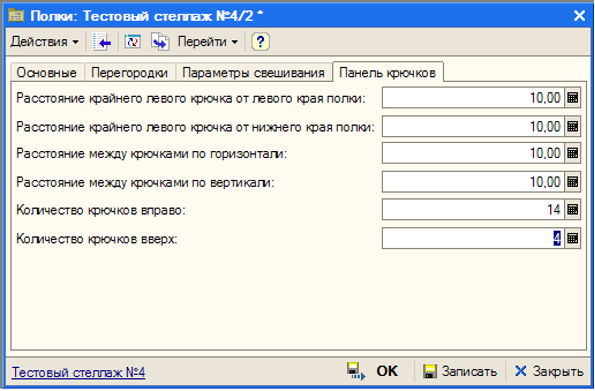Click the Количество крючков вправо input field

click(473, 210)
